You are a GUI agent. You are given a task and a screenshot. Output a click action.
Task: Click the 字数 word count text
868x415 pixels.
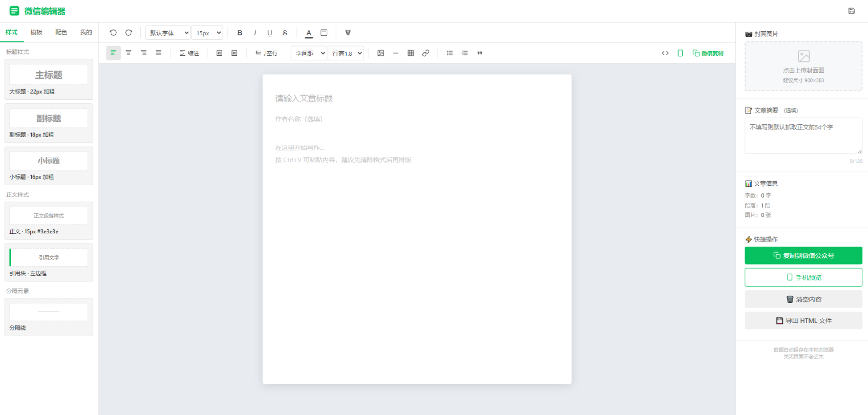tap(758, 195)
